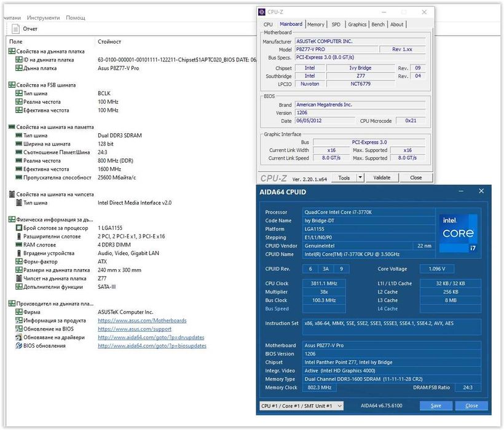Switch to the Graphics tab in CPU-Z
This screenshot has width=504, height=430.
pos(357,25)
